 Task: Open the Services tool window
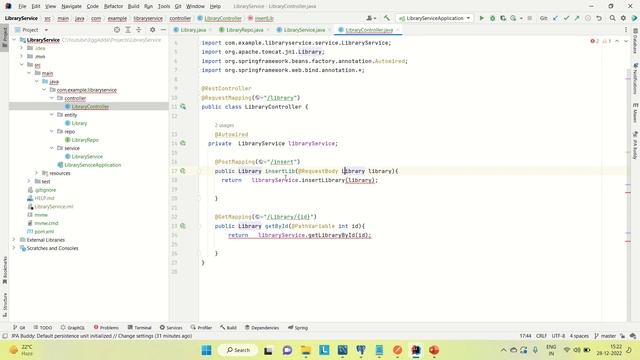(171, 327)
